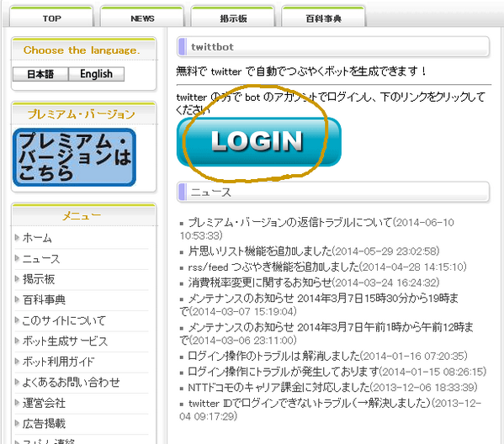The height and width of the screenshot is (444, 504).
Task: Select English language button
Action: [96, 74]
